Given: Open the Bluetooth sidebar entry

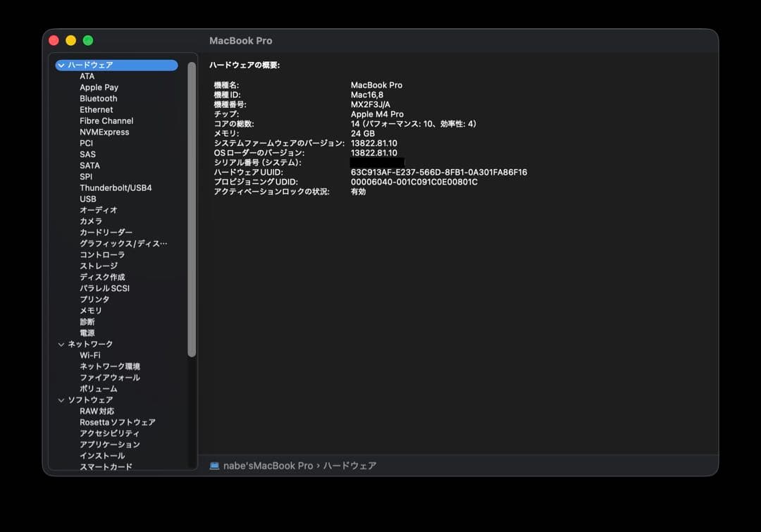Looking at the screenshot, I should click(99, 99).
